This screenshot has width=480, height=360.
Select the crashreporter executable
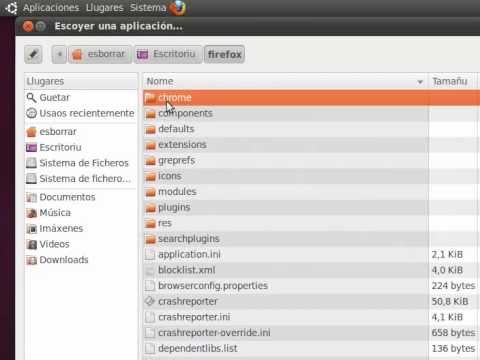[312, 301]
